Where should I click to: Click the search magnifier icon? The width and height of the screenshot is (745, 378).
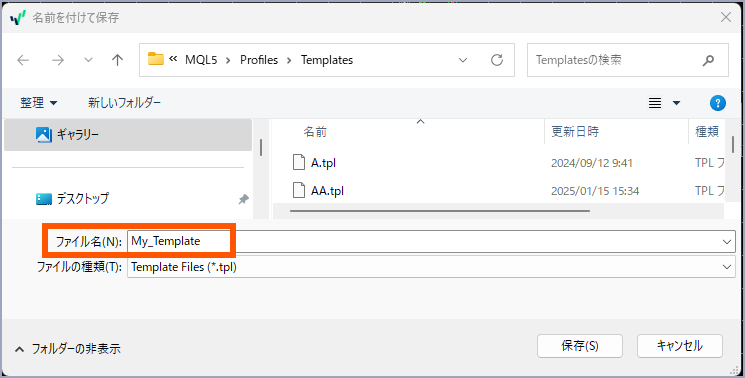(x=708, y=60)
